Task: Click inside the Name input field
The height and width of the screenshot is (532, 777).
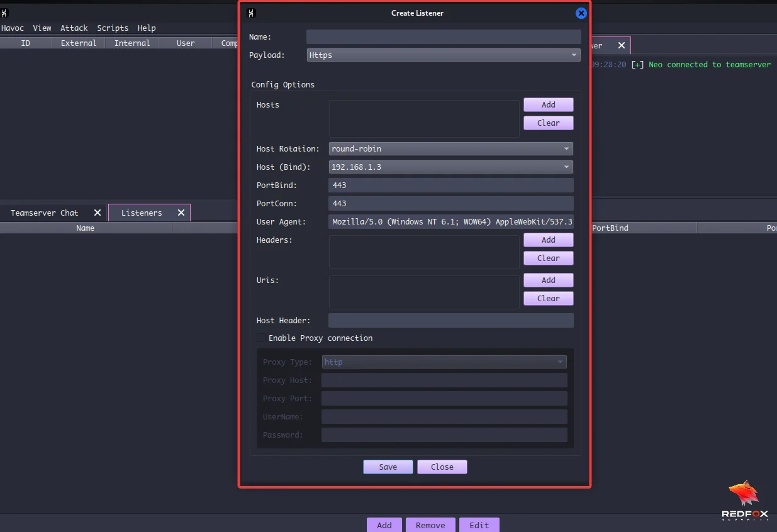Action: (443, 36)
